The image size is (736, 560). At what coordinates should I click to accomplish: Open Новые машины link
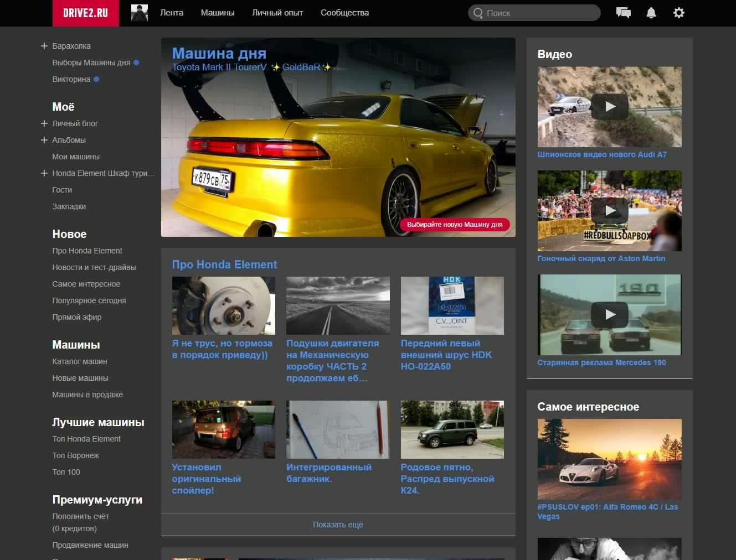click(80, 378)
